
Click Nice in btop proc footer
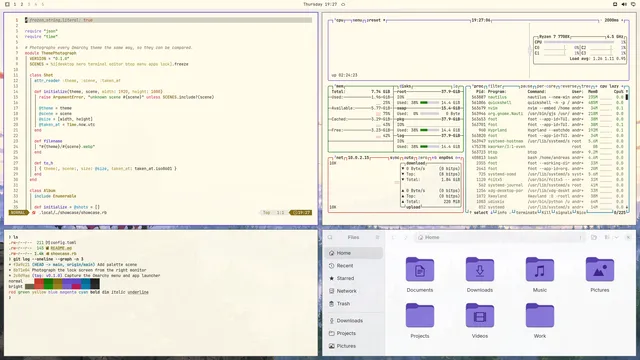(582, 213)
